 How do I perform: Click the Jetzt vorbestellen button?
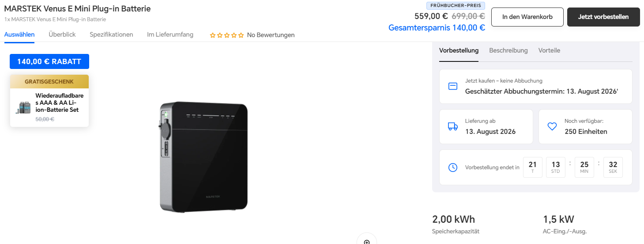pos(603,17)
